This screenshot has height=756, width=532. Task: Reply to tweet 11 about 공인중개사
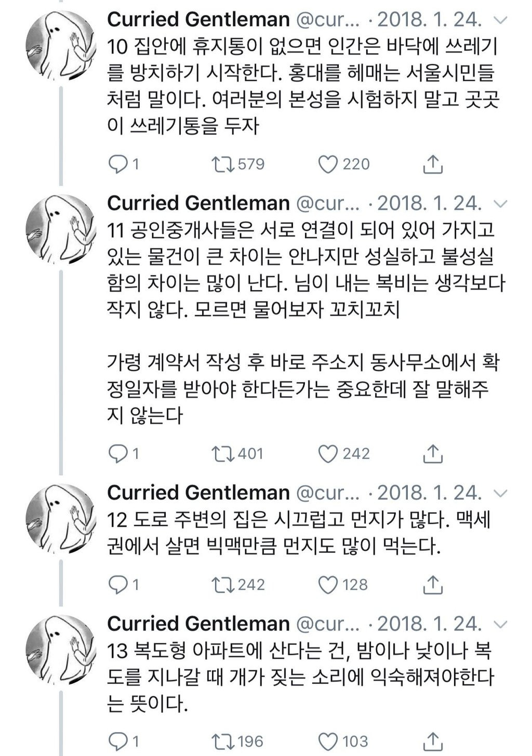[118, 453]
